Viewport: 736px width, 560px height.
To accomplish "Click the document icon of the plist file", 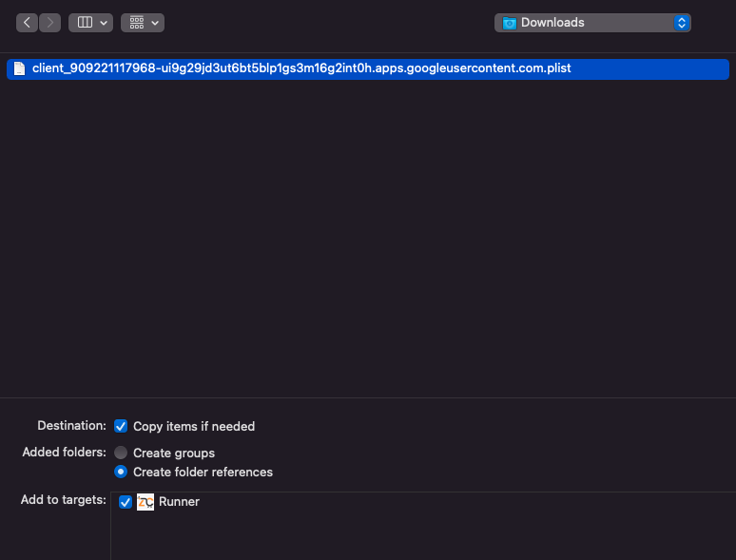I will (19, 68).
